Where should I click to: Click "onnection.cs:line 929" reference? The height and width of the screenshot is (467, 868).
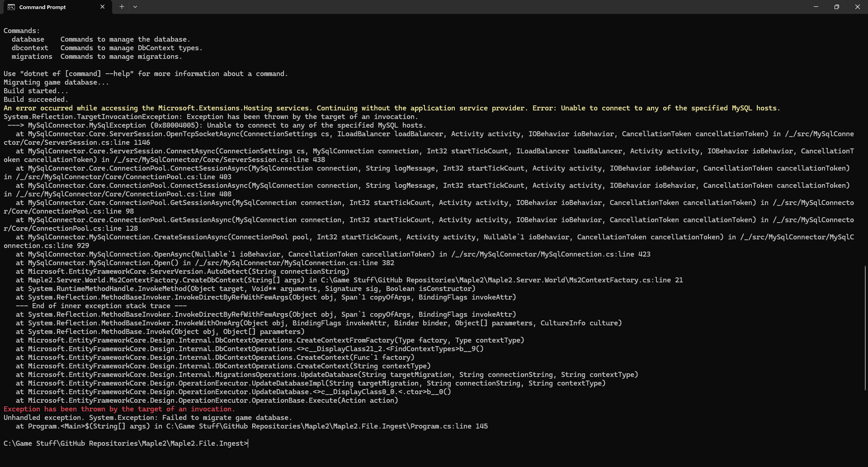coord(47,246)
